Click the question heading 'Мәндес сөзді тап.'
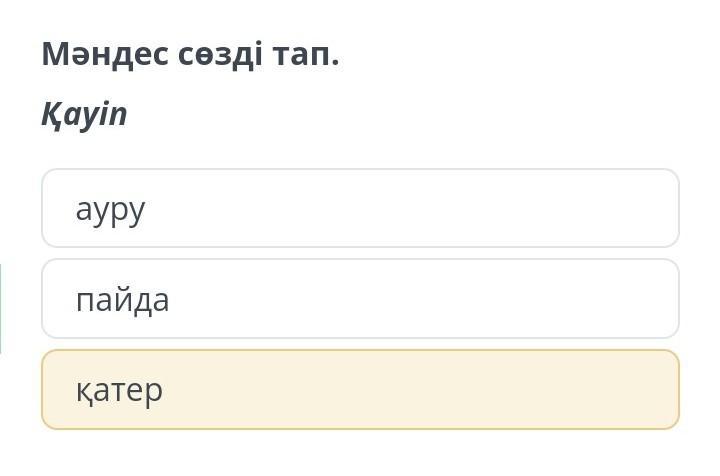720x476 pixels. (190, 54)
